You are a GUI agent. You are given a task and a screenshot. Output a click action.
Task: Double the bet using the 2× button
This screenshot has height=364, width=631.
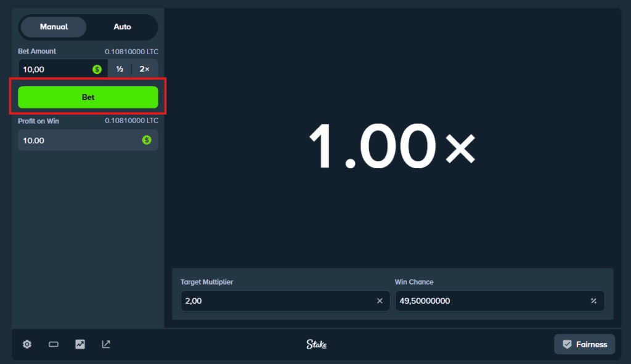click(x=144, y=69)
